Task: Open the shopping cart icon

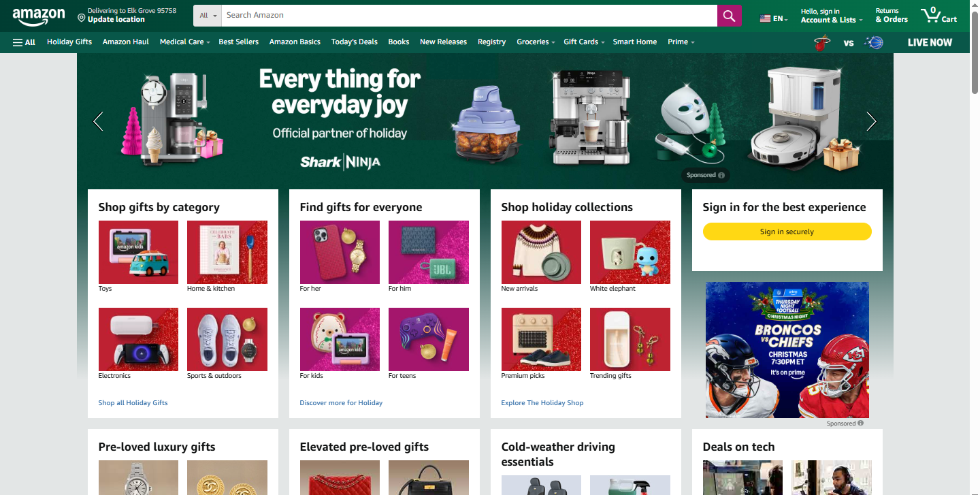Action: (938, 15)
